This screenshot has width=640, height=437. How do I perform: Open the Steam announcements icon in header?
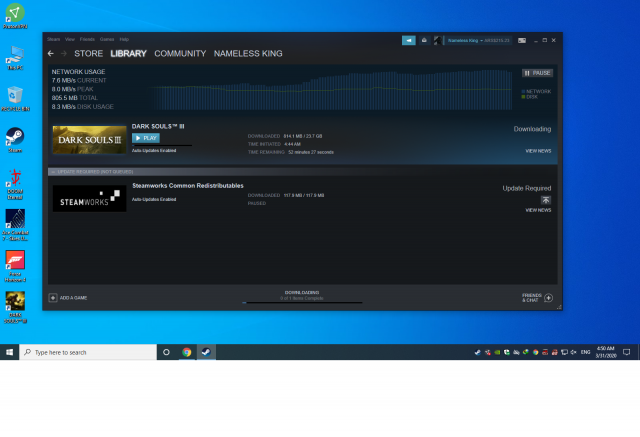pyautogui.click(x=409, y=40)
